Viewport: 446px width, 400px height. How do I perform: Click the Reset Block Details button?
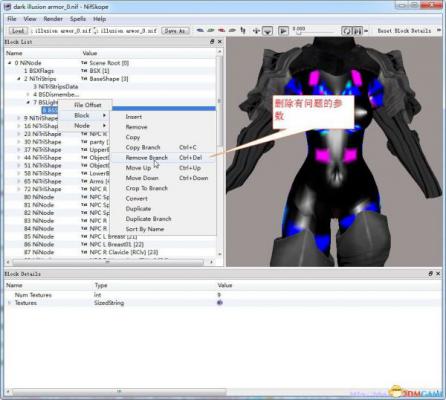(x=404, y=31)
